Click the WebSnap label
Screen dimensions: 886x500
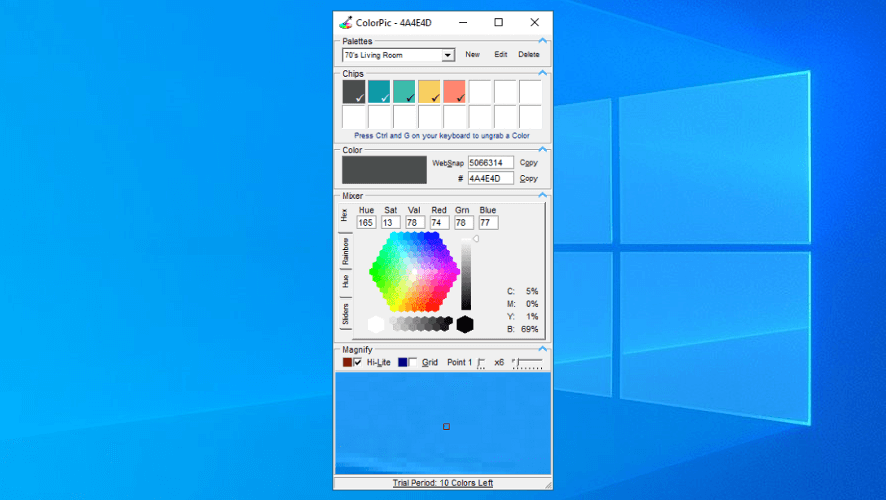pyautogui.click(x=448, y=163)
